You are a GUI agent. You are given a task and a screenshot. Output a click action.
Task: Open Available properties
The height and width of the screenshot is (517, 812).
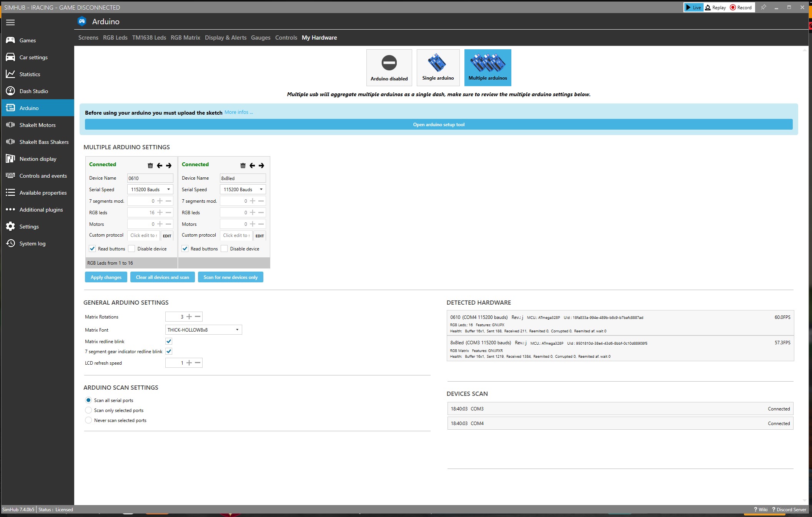point(37,193)
